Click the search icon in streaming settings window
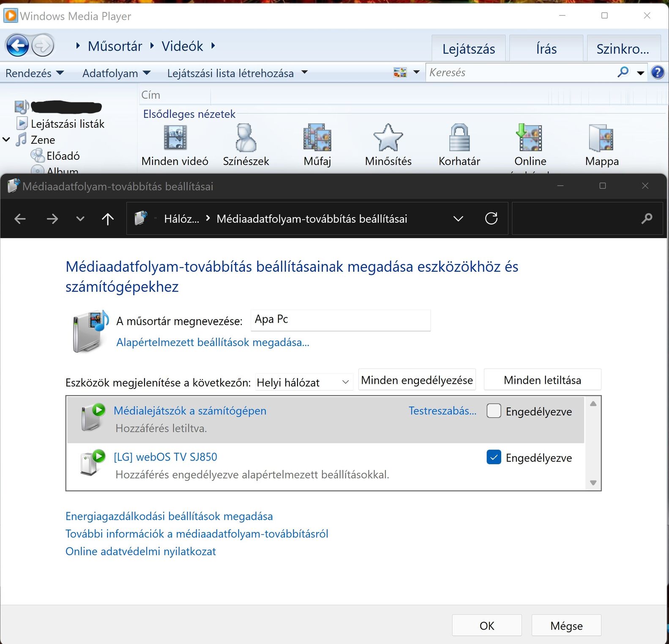Image resolution: width=669 pixels, height=644 pixels. click(x=647, y=218)
